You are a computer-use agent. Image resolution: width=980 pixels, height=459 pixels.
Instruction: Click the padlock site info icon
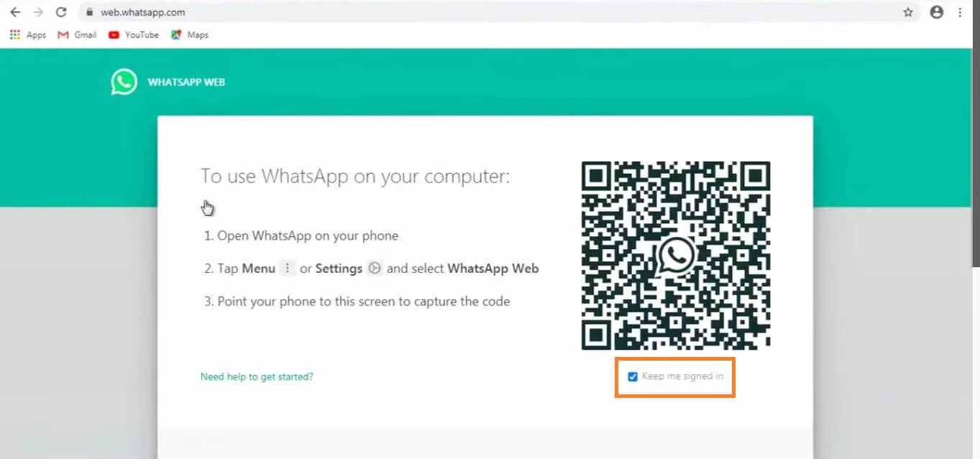[89, 12]
